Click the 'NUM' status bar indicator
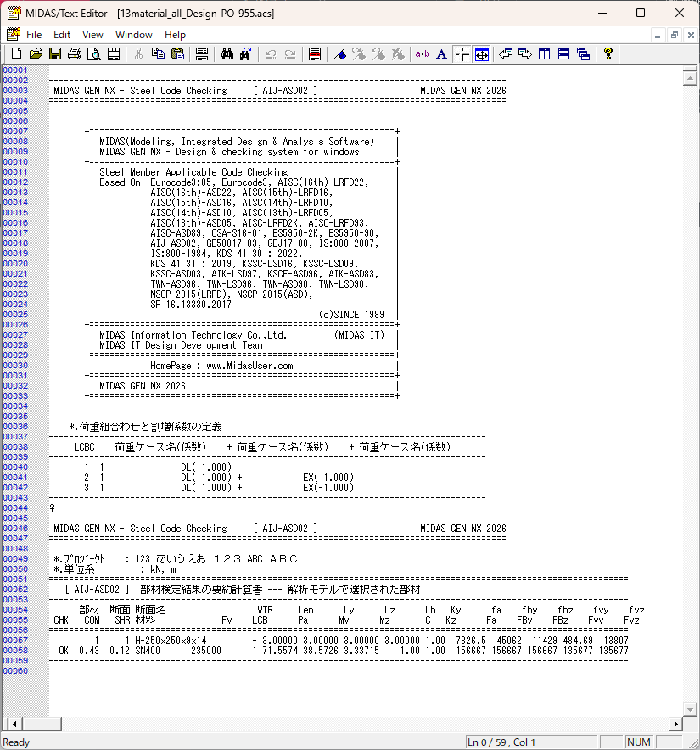The width and height of the screenshot is (700, 750). pyautogui.click(x=639, y=742)
